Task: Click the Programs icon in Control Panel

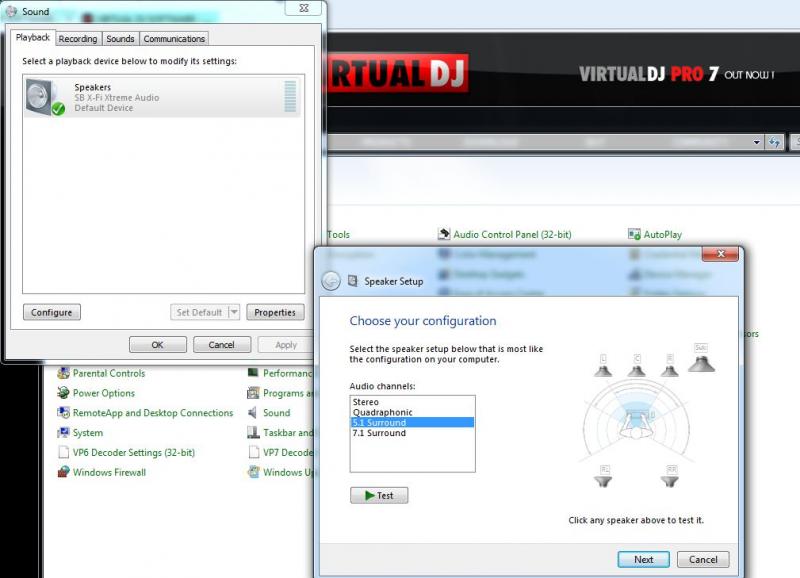Action: 253,393
